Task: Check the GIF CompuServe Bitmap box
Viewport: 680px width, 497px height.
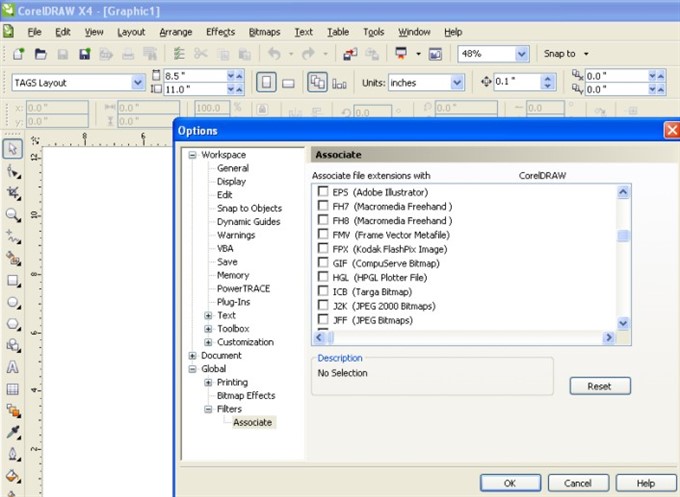Action: tap(323, 262)
